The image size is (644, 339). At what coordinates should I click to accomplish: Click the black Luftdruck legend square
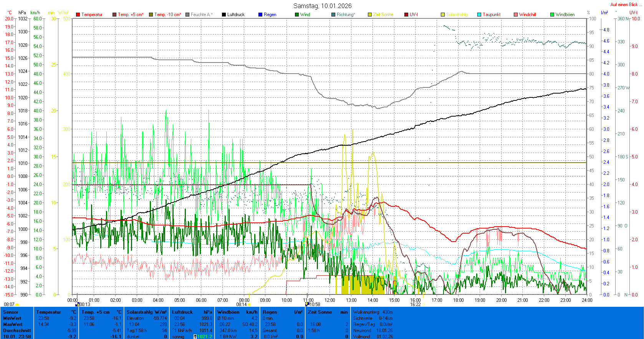pyautogui.click(x=224, y=15)
